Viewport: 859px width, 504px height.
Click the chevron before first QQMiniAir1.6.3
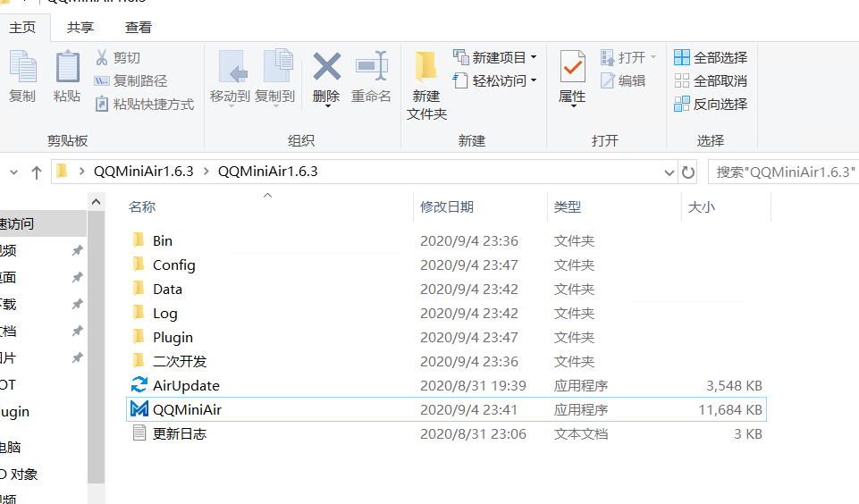81,172
